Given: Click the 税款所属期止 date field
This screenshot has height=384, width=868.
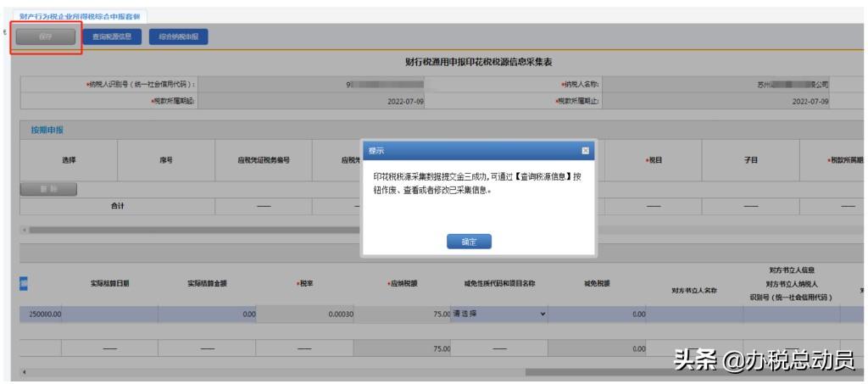Looking at the screenshot, I should click(718, 102).
